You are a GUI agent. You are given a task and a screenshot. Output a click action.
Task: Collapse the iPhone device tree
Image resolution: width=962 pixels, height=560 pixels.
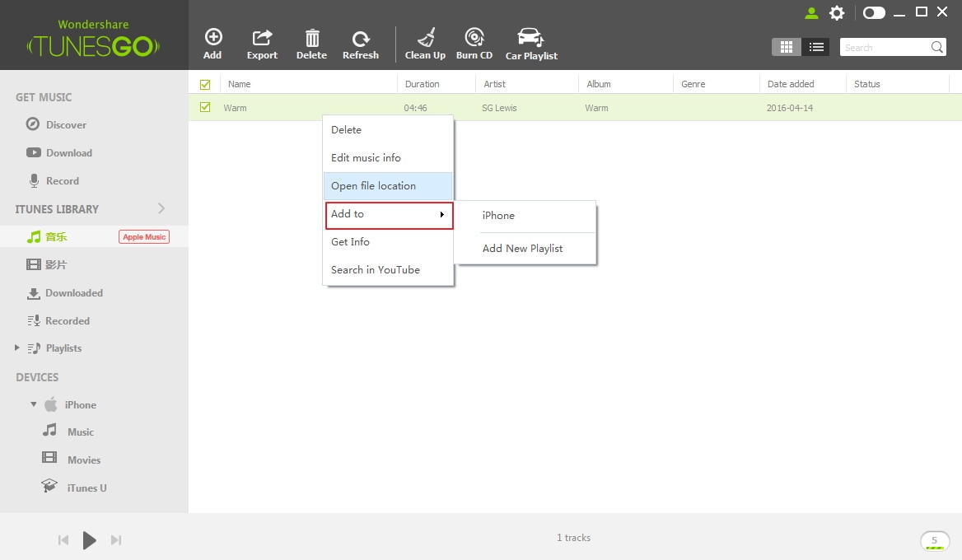pyautogui.click(x=34, y=405)
